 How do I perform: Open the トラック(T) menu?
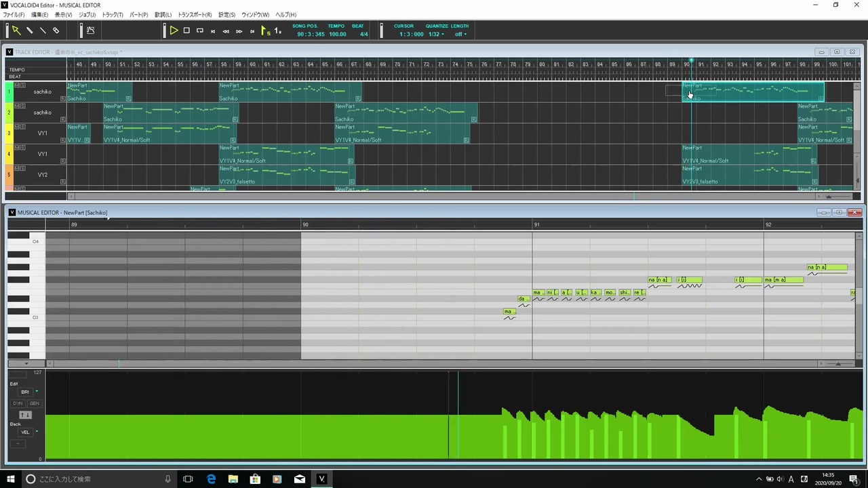[x=113, y=15]
